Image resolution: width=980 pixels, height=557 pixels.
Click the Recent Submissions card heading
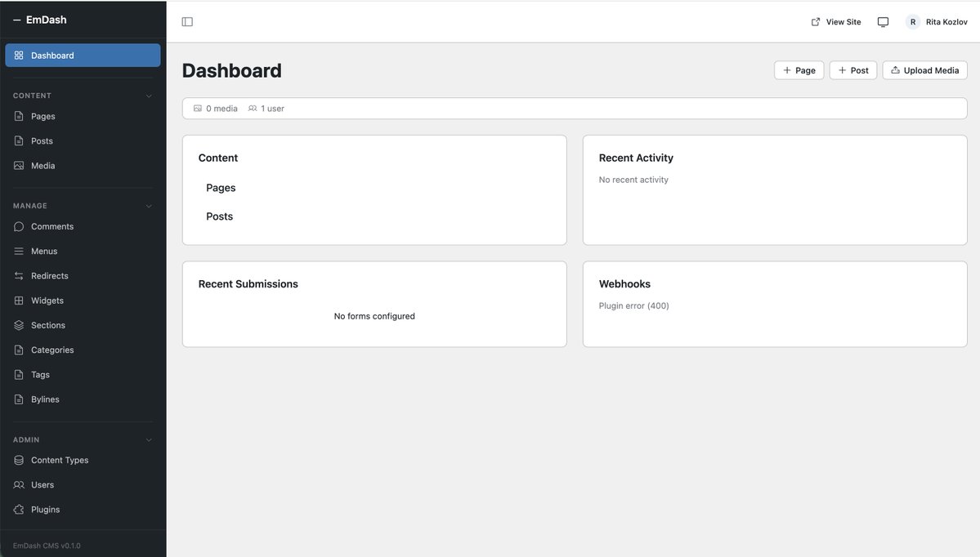coord(248,284)
